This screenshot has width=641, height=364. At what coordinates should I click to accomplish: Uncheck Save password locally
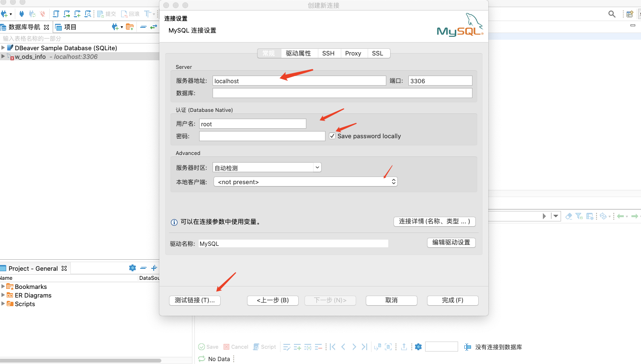coord(332,136)
